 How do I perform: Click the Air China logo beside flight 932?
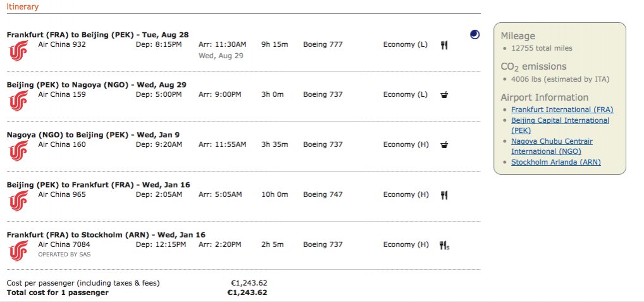[x=19, y=49]
